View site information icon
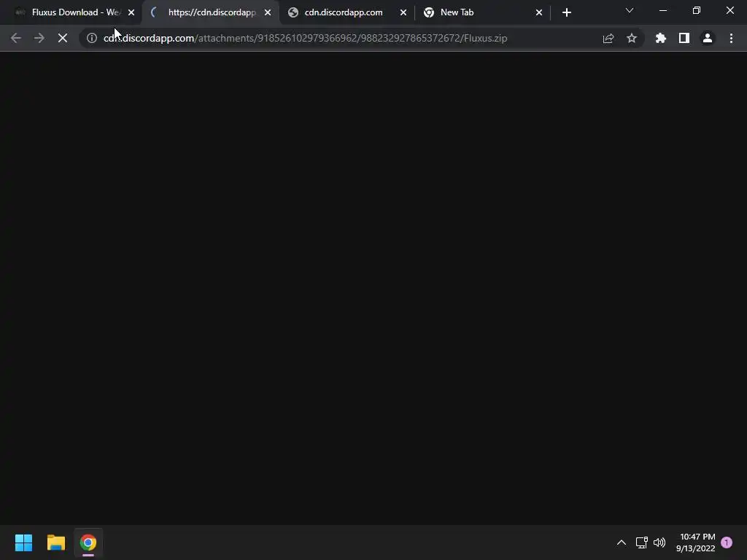Viewport: 747px width, 560px height. point(91,38)
